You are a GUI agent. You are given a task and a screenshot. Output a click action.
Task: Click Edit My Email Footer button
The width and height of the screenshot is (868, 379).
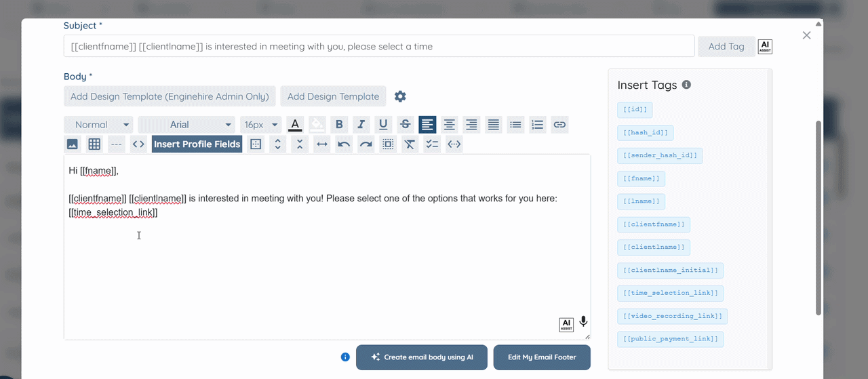point(542,357)
